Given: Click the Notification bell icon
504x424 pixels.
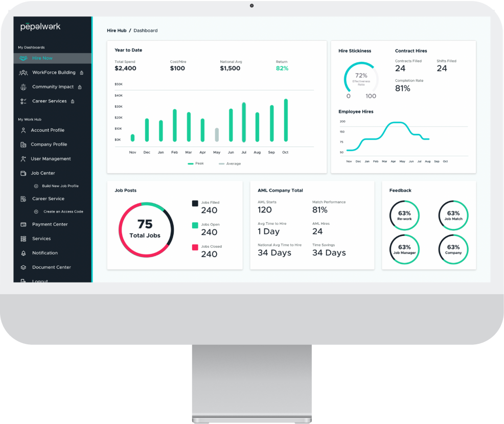Looking at the screenshot, I should coord(23,253).
